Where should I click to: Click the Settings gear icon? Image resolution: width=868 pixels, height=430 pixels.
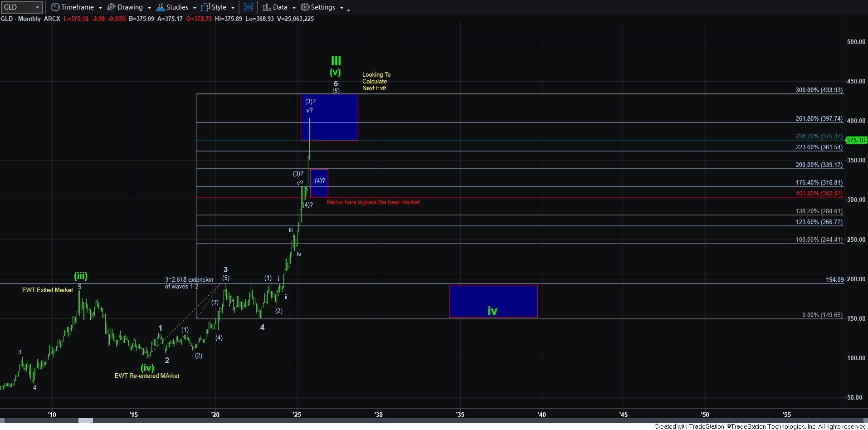click(x=305, y=7)
